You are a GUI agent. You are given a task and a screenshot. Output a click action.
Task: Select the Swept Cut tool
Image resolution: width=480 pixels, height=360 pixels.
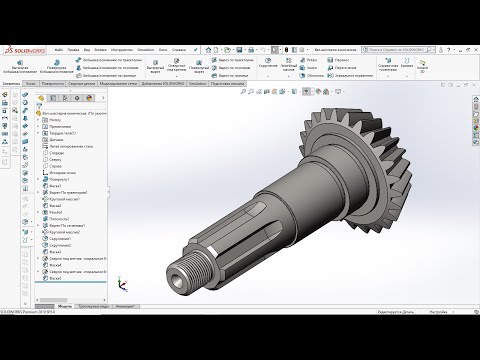[x=233, y=60]
